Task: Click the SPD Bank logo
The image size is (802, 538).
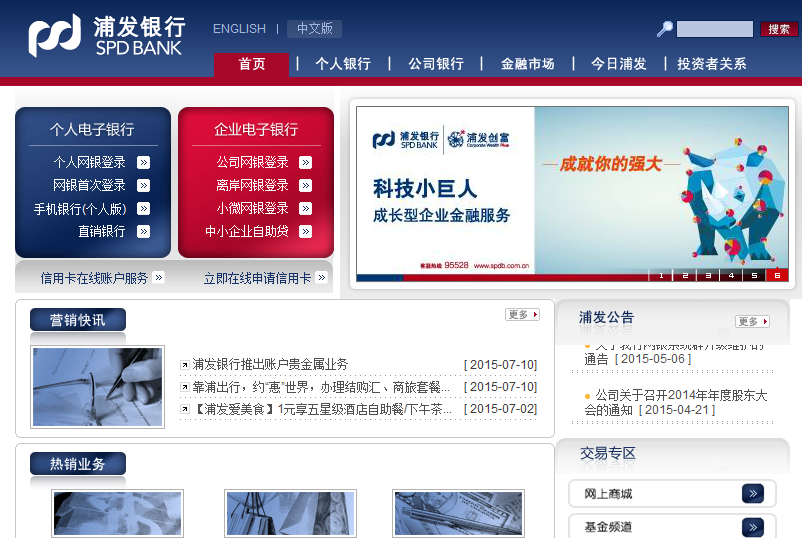Action: 106,35
